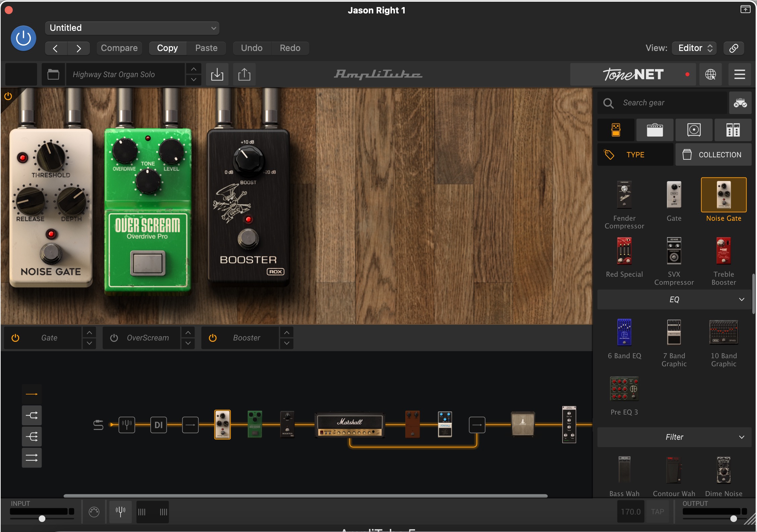757x532 pixels.
Task: Click the link chain icon
Action: tap(734, 48)
